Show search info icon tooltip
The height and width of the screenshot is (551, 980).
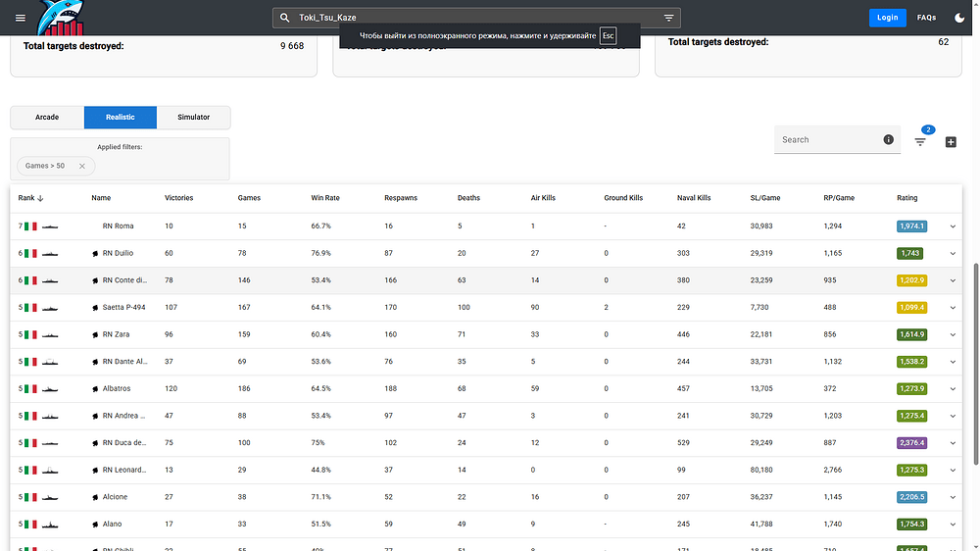tap(888, 139)
